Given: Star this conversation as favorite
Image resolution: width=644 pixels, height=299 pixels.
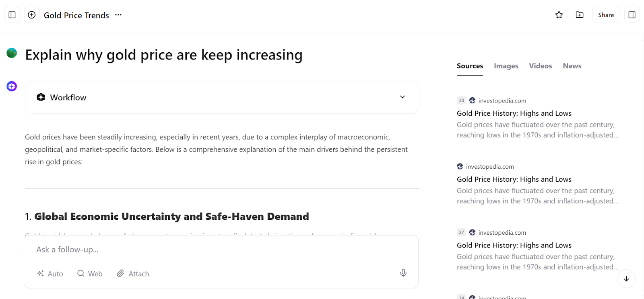Looking at the screenshot, I should pos(559,15).
